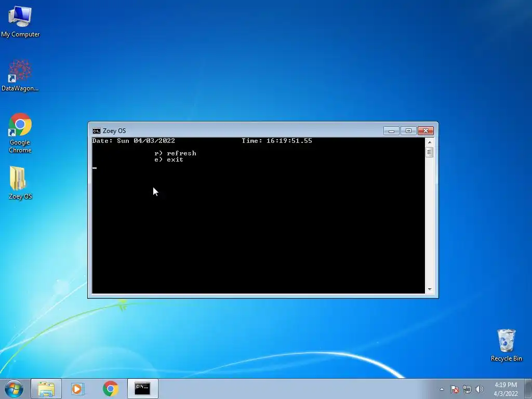
Task: Launch Windows Media Player from the taskbar
Action: (x=78, y=389)
